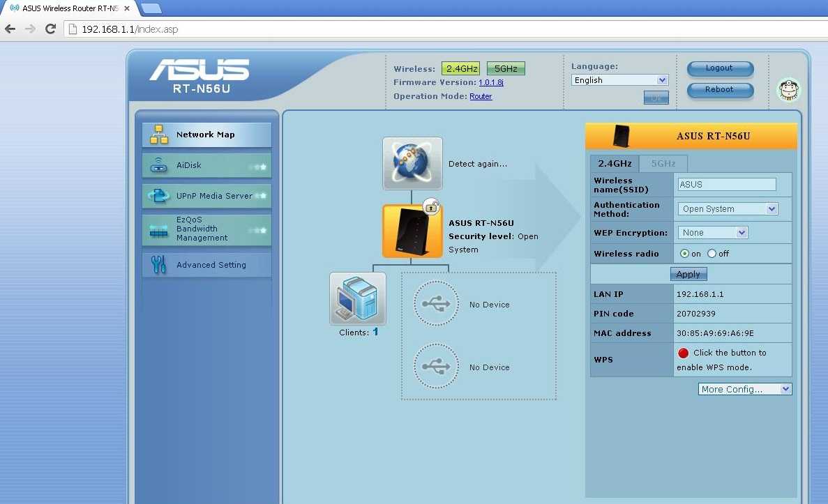This screenshot has height=504, width=828.
Task: Select the ASUS RT-N56U router icon
Action: pos(412,231)
